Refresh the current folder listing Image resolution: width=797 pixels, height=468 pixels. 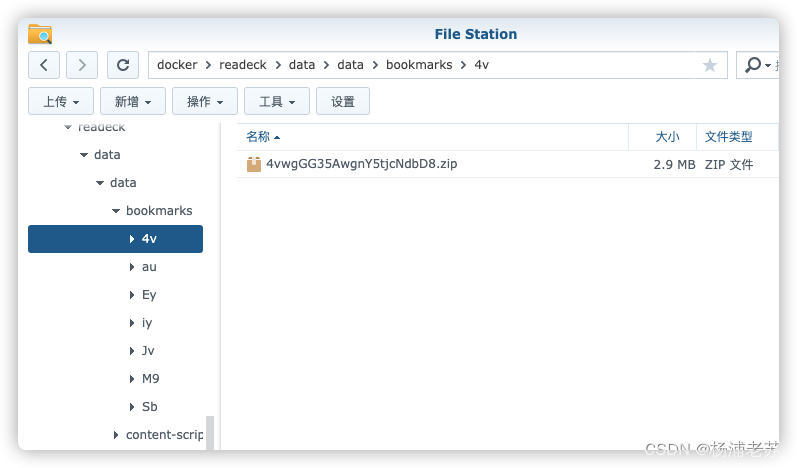click(123, 65)
